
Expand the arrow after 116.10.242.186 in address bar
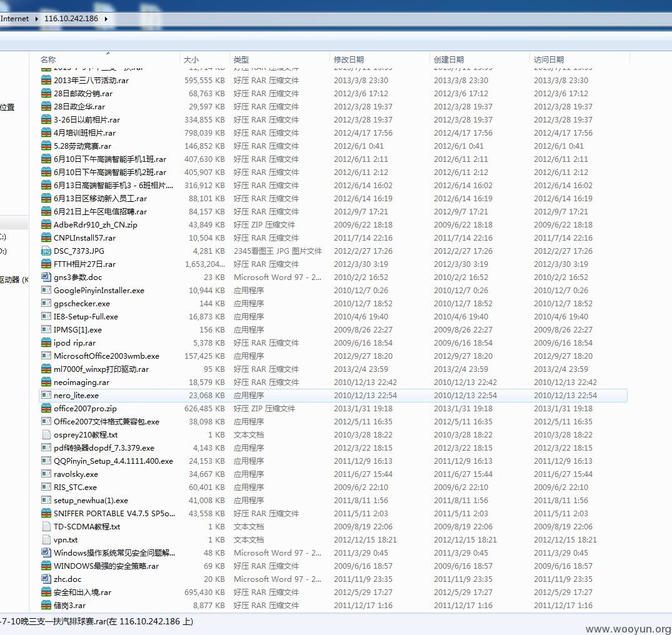tap(106, 19)
